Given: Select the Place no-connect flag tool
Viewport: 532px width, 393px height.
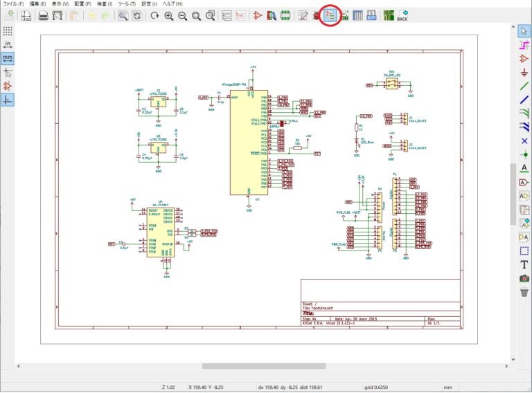Looking at the screenshot, I should [524, 140].
